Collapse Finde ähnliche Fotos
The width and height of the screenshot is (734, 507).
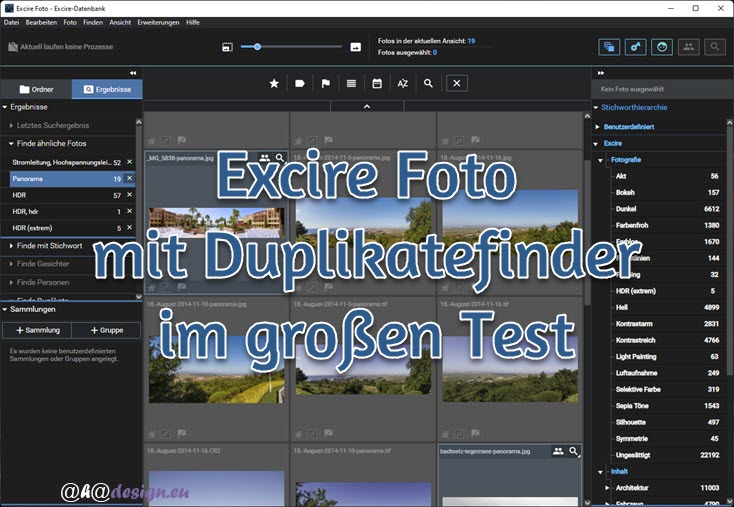tap(11, 144)
